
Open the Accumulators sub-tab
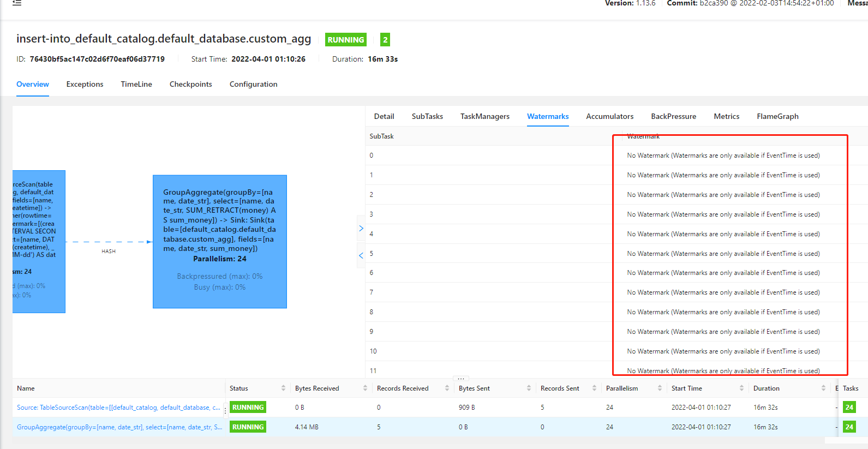pos(610,116)
